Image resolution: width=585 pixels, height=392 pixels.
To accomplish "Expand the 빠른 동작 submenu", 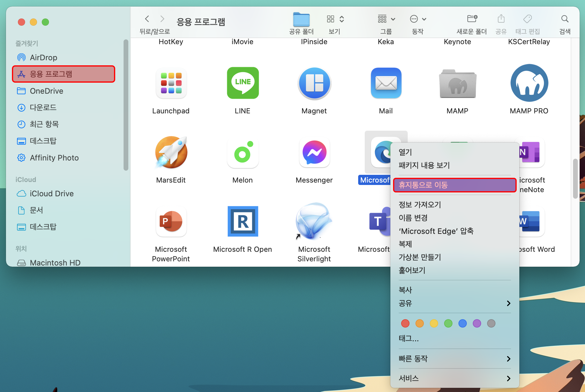I will (x=455, y=359).
